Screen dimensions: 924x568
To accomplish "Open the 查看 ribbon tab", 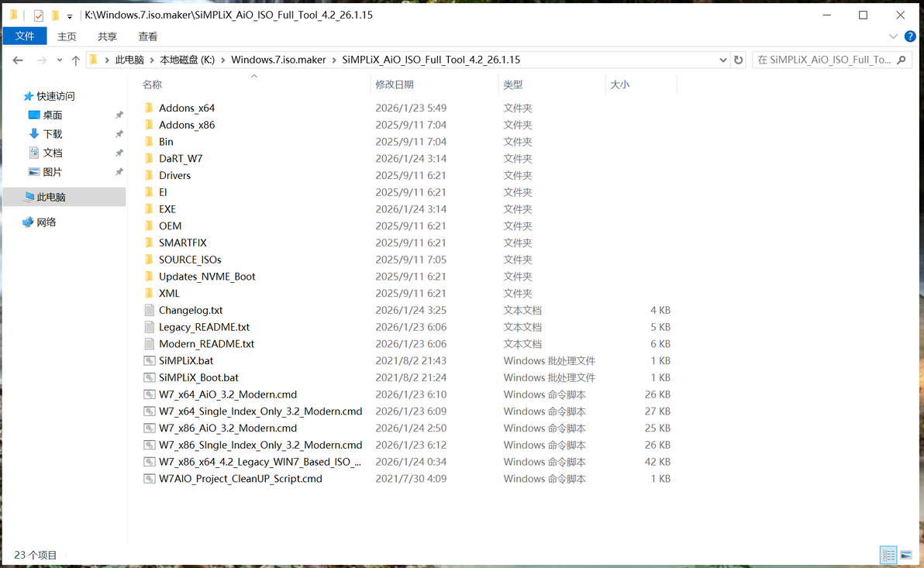I will pyautogui.click(x=148, y=36).
